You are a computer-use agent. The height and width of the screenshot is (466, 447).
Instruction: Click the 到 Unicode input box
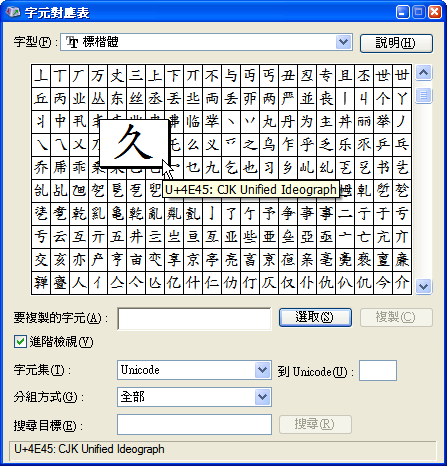pyautogui.click(x=378, y=370)
